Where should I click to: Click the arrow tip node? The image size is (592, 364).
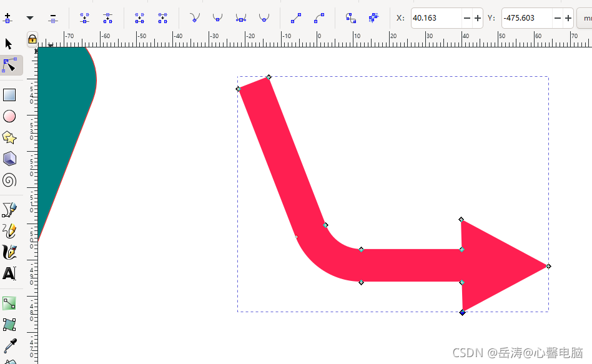click(548, 266)
